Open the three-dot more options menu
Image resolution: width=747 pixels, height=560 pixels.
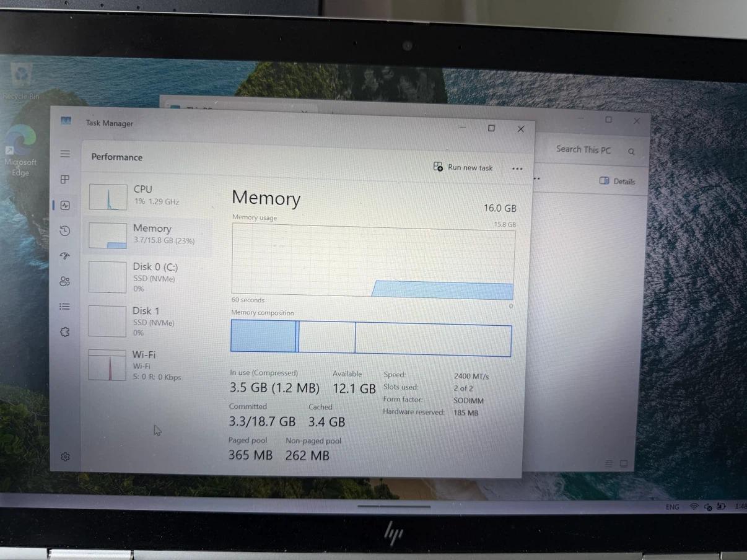(x=517, y=168)
